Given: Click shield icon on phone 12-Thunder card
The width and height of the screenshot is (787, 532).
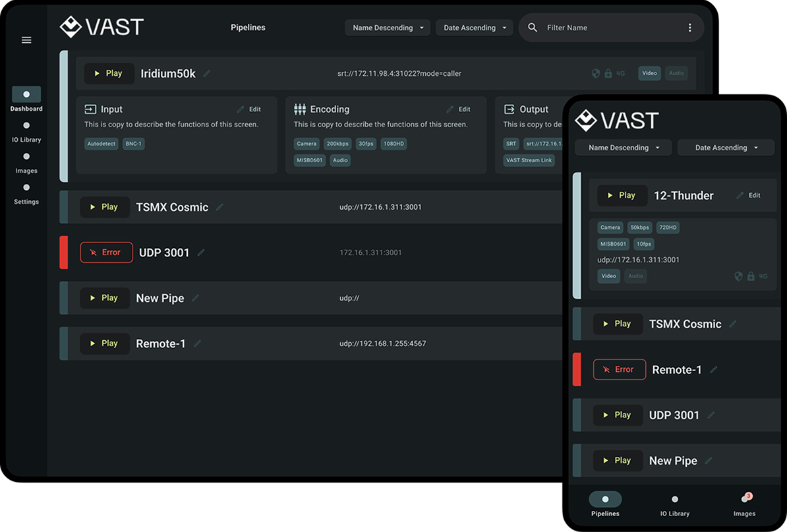Looking at the screenshot, I should click(738, 276).
